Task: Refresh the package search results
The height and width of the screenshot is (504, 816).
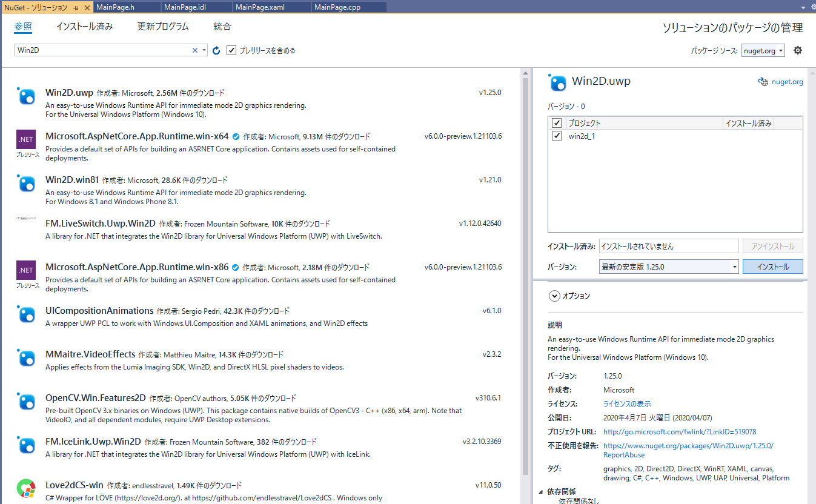Action: coord(216,51)
